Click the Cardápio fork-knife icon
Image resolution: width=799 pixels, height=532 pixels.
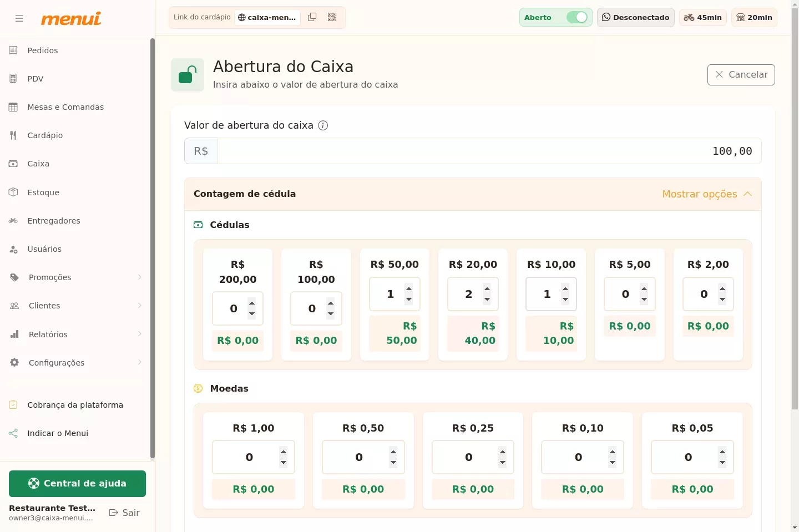tap(13, 135)
